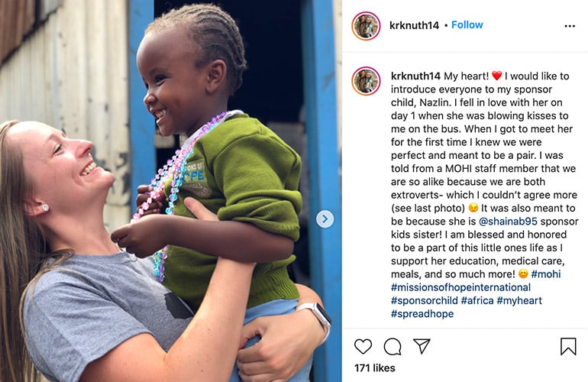Open the #myheart hashtag
This screenshot has width=588, height=382.
519,300
